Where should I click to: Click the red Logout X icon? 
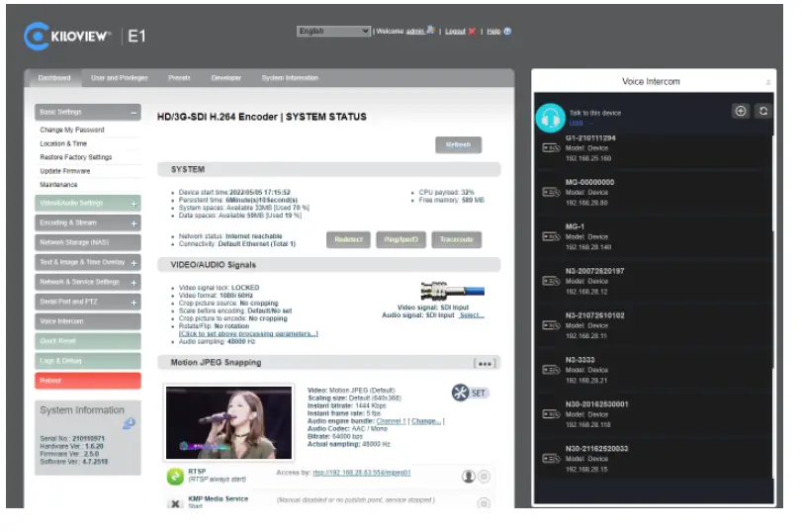pos(472,32)
